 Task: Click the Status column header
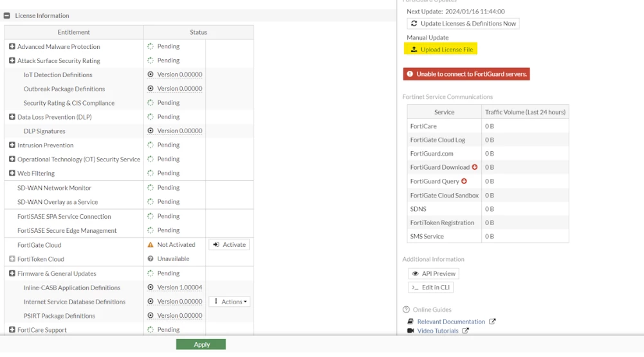(198, 32)
